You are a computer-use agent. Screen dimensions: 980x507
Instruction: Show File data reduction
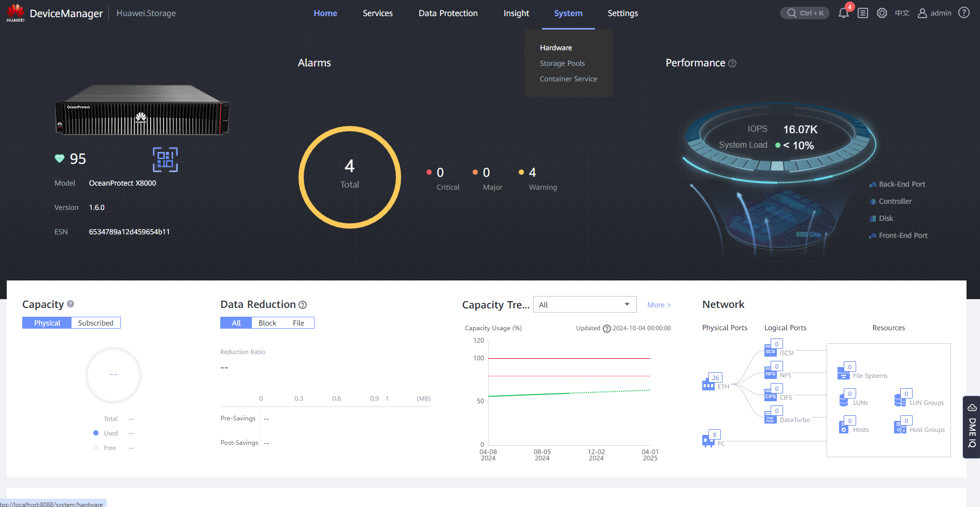coord(299,323)
